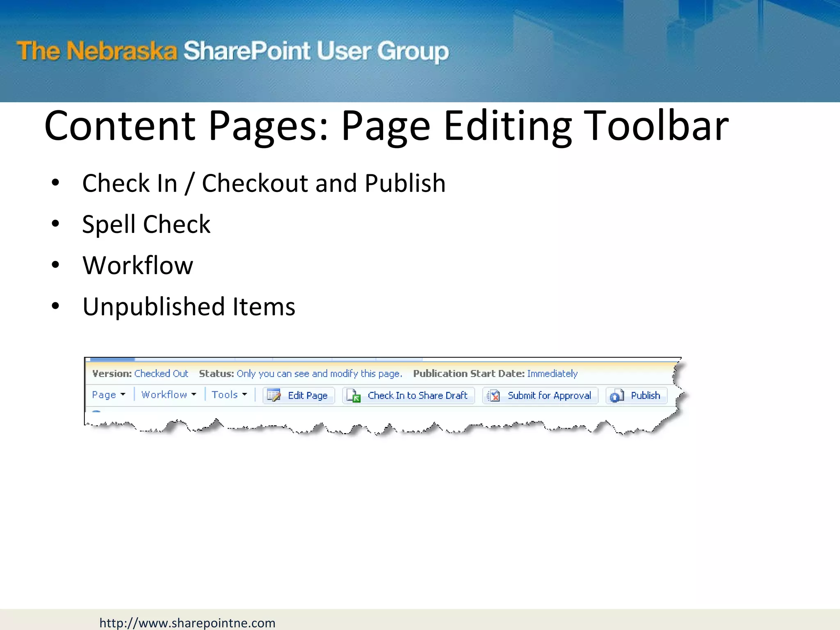Open the Tools dropdown menu

(x=229, y=395)
